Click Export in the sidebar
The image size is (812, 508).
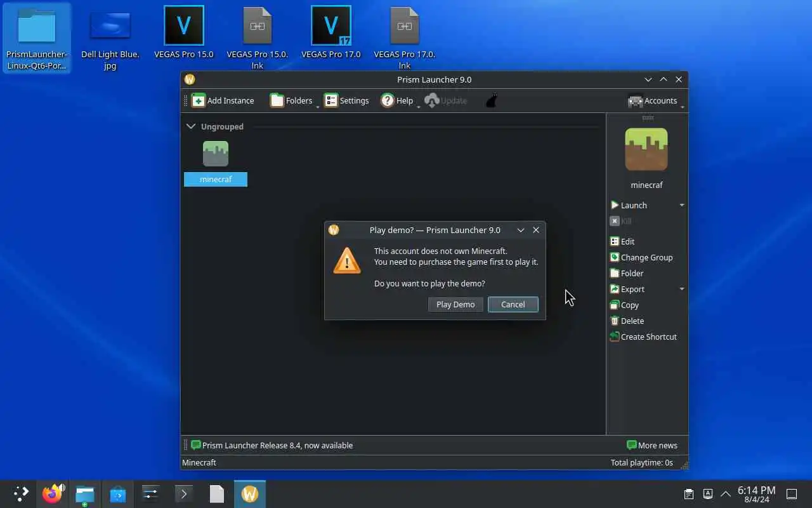tap(627, 289)
